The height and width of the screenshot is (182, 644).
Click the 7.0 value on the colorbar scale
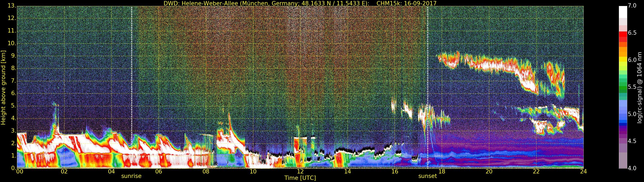pos(632,6)
